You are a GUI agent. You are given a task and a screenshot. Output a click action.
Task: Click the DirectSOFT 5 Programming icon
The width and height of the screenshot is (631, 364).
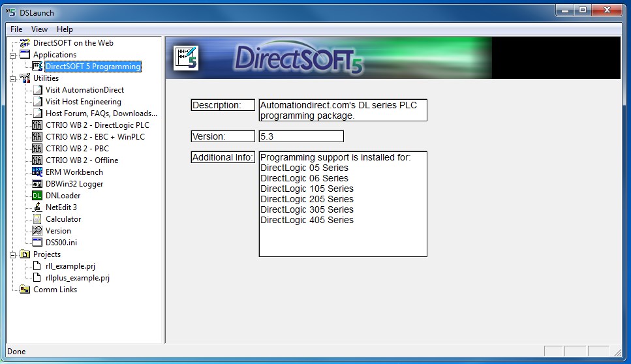coord(37,67)
